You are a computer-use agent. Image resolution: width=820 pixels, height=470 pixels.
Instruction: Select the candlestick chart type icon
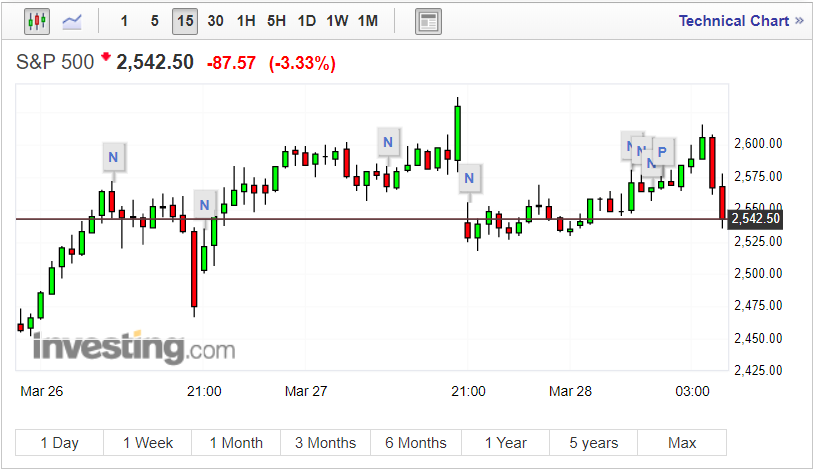click(x=37, y=21)
